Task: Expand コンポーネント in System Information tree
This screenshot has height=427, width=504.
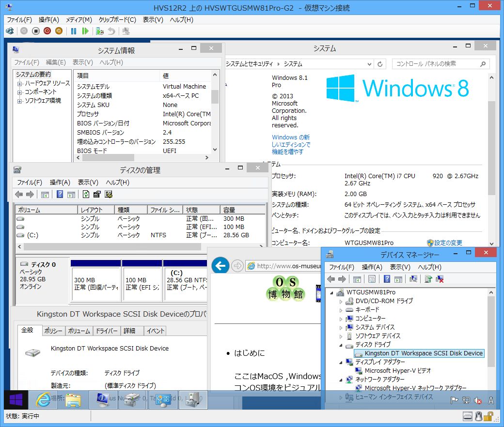Action: pyautogui.click(x=19, y=92)
